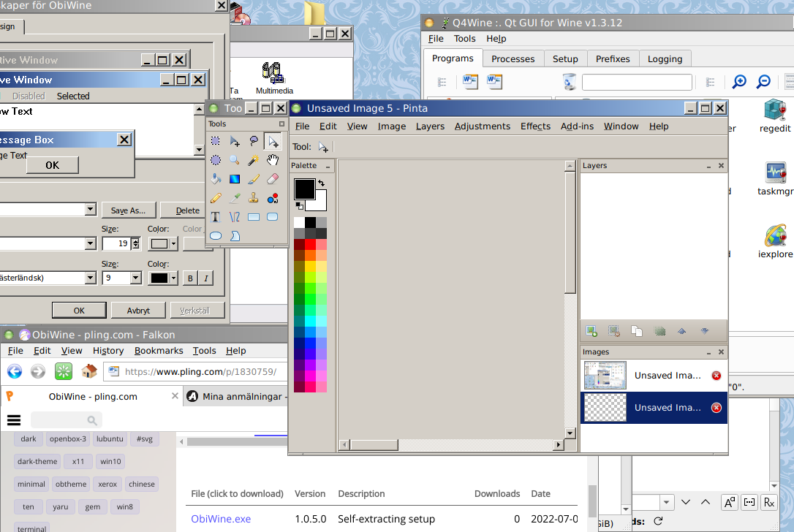Screen dimensions: 794x532
Task: Download ObiWine.exe via its link
Action: click(x=221, y=519)
